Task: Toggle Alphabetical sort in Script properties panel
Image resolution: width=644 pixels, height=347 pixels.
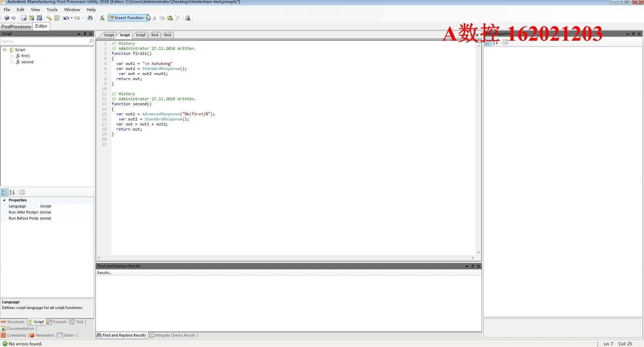Action: 12,192
